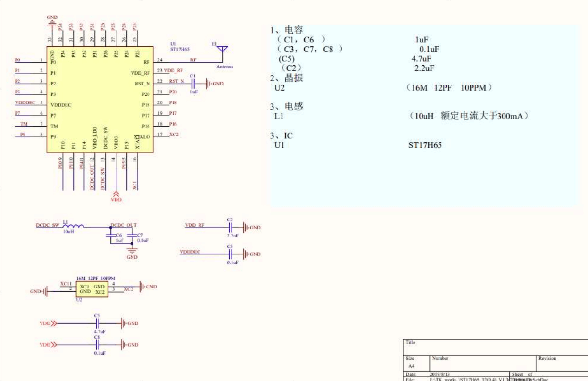Select capacitor C3 on the VDDDEC line
The height and width of the screenshot is (381, 588).
pyautogui.click(x=230, y=254)
